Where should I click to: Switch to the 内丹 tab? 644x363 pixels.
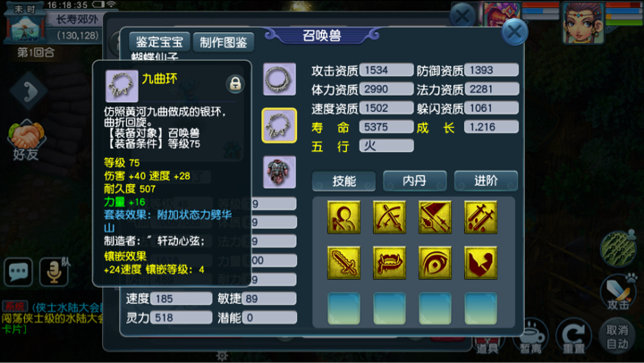pos(415,181)
